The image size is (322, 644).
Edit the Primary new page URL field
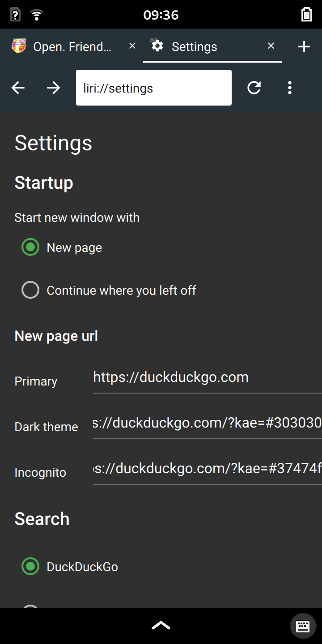pos(207,378)
